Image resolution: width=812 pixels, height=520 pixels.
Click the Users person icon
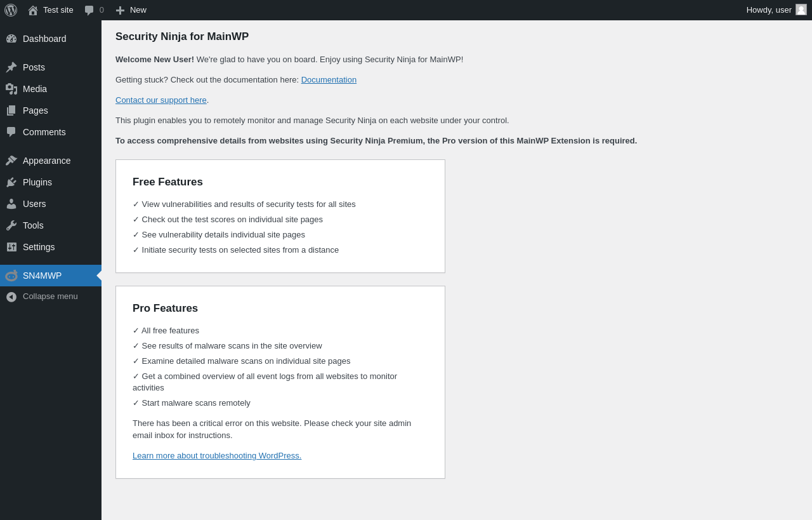click(11, 204)
